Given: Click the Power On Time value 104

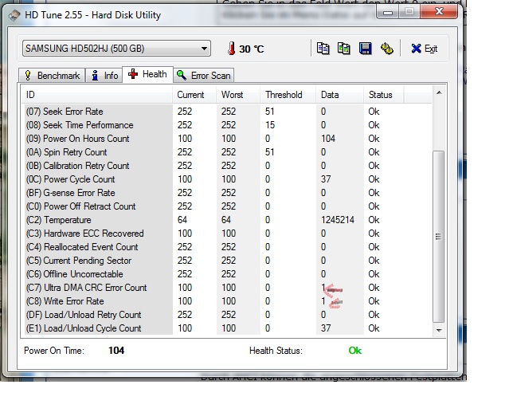Looking at the screenshot, I should tap(116, 351).
